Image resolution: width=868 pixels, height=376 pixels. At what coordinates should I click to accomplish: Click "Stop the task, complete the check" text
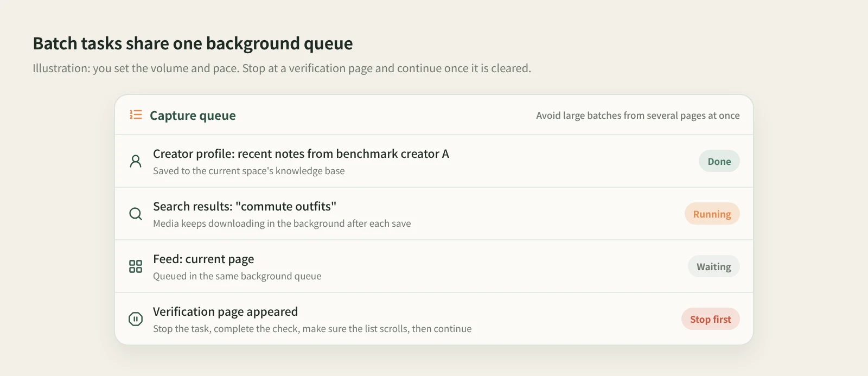tap(226, 329)
